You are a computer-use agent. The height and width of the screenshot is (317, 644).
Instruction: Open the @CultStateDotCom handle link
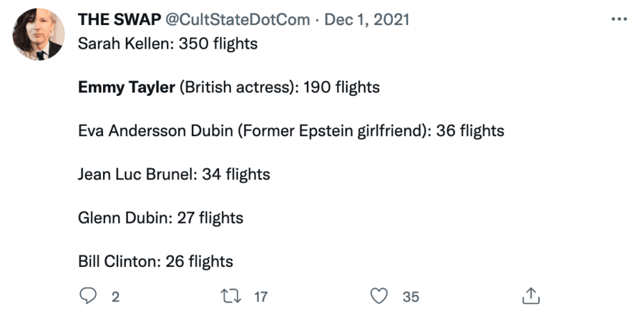pyautogui.click(x=238, y=19)
